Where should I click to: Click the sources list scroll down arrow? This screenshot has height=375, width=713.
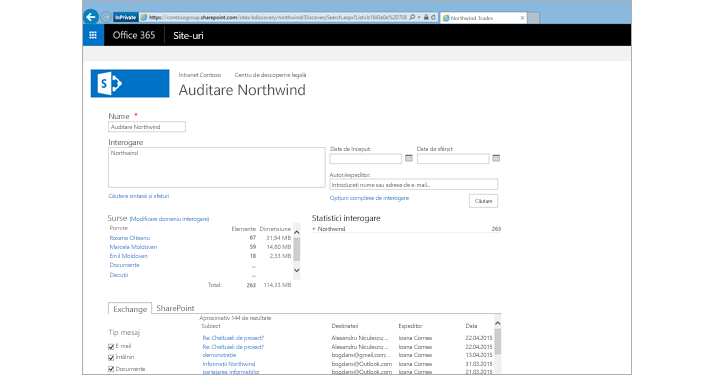click(x=296, y=270)
